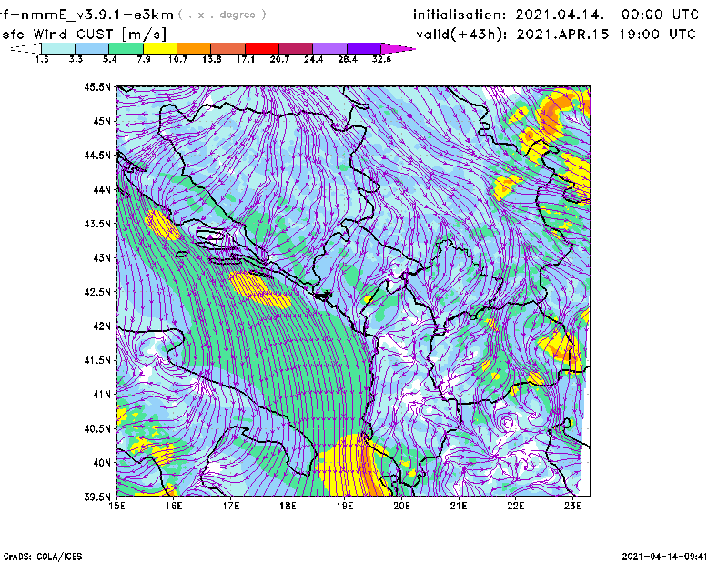Click the '18E' longitude label
Screen dimensions: 728x562
(288, 506)
